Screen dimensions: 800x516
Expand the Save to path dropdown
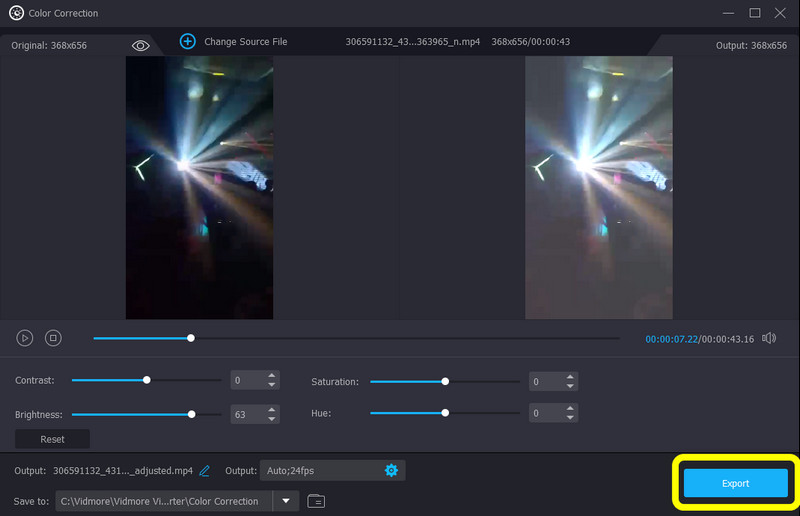point(286,501)
